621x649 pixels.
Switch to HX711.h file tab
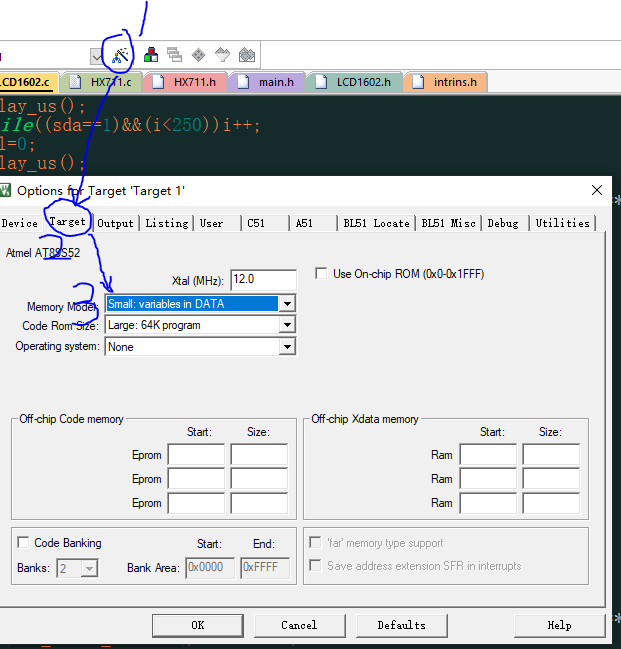(x=185, y=82)
